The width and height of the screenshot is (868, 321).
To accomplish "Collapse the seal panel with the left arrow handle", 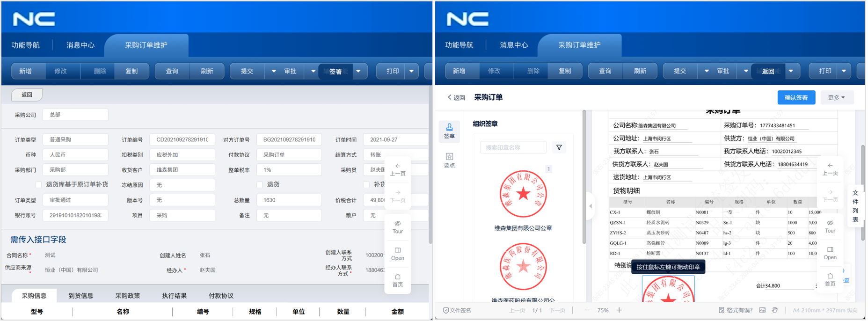I will click(x=590, y=206).
